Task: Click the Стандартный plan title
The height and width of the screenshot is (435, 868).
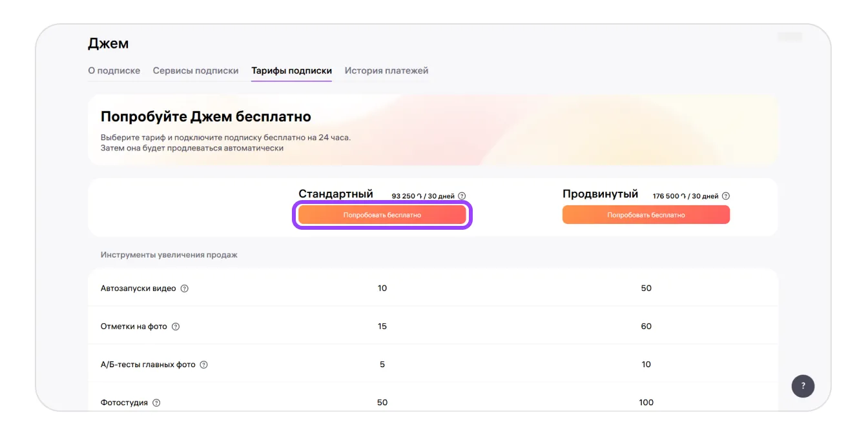Action: click(335, 194)
